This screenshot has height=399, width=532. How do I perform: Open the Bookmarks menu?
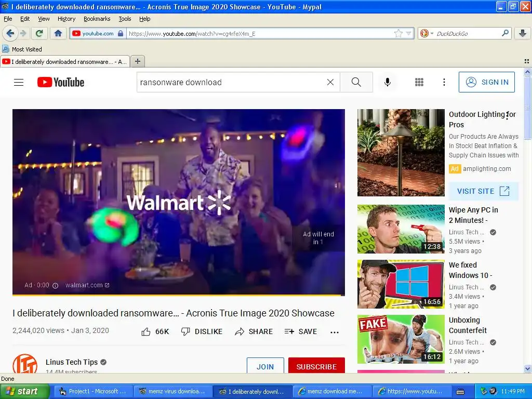(x=97, y=19)
